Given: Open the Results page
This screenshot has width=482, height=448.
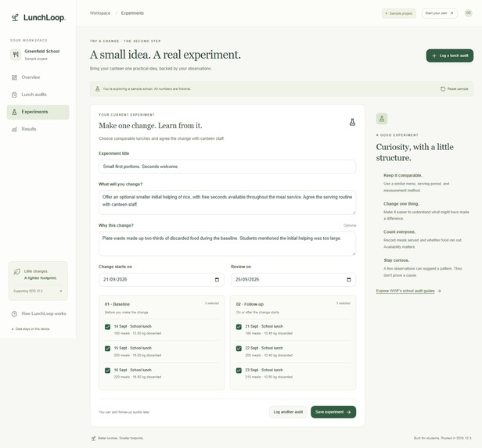Looking at the screenshot, I should (38, 129).
